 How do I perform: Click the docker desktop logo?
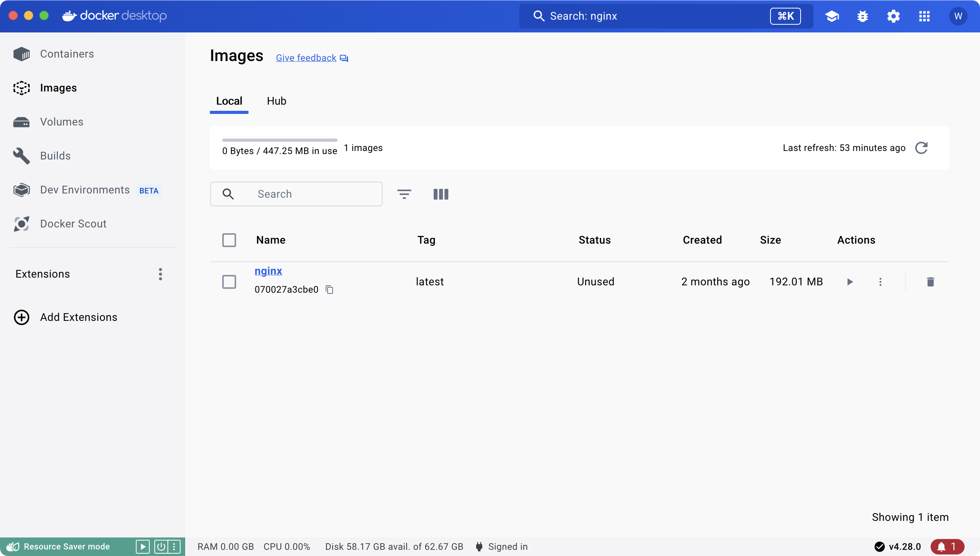coord(115,16)
